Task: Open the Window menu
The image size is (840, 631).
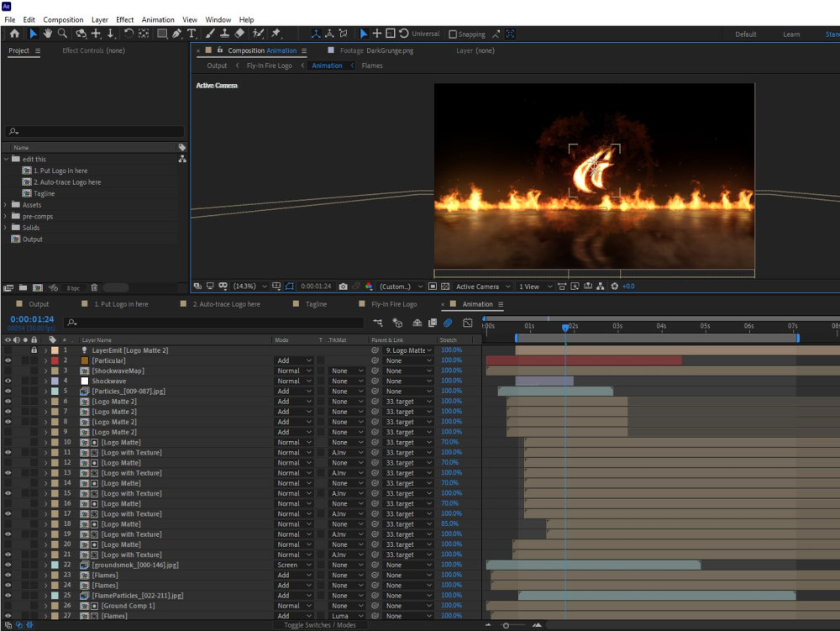Action: [x=218, y=20]
